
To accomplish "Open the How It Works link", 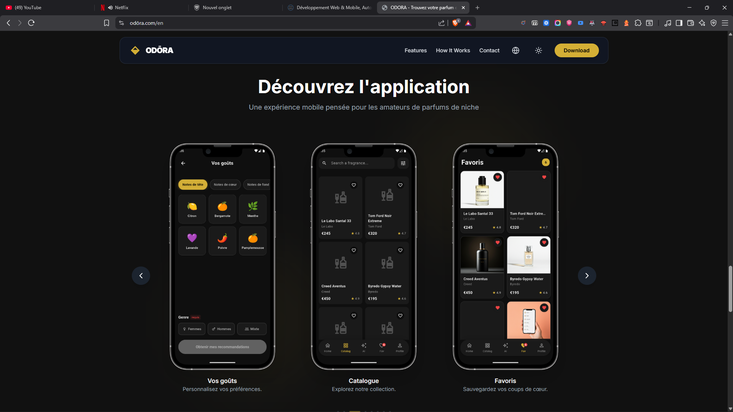I will point(452,50).
